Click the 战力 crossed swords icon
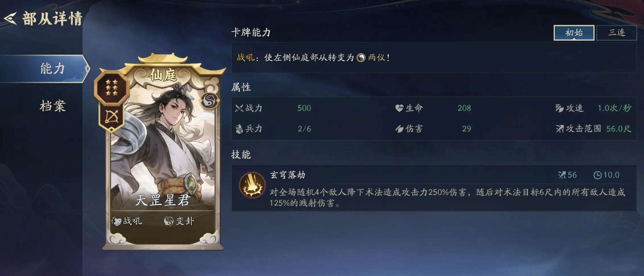This screenshot has height=276, width=644. pyautogui.click(x=239, y=108)
